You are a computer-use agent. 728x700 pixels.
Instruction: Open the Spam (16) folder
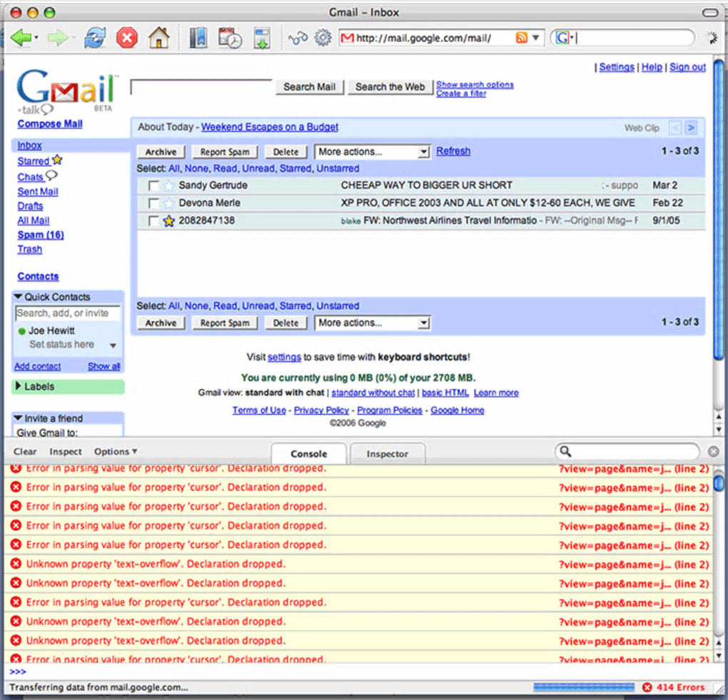click(x=41, y=235)
